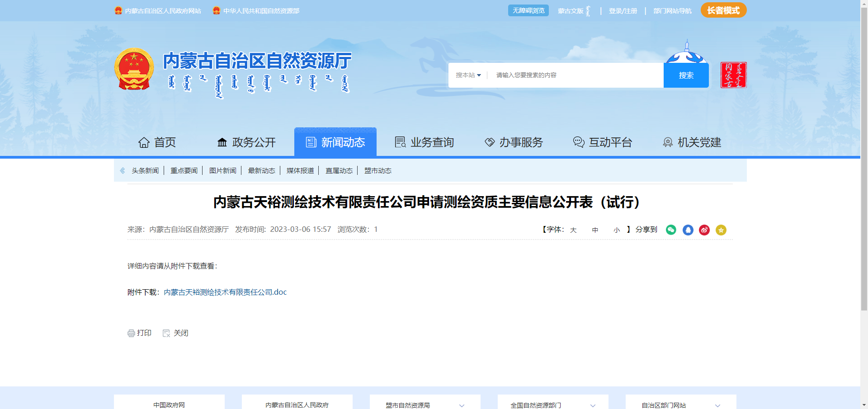Viewport: 868px width, 409px height.
Task: Click the national emblem logo
Action: point(134,69)
